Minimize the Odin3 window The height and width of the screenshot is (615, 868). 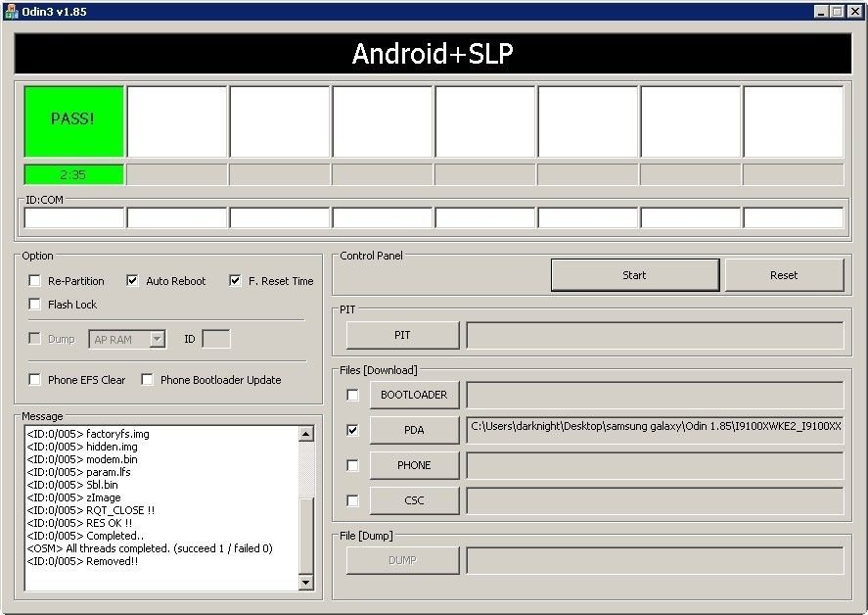821,11
